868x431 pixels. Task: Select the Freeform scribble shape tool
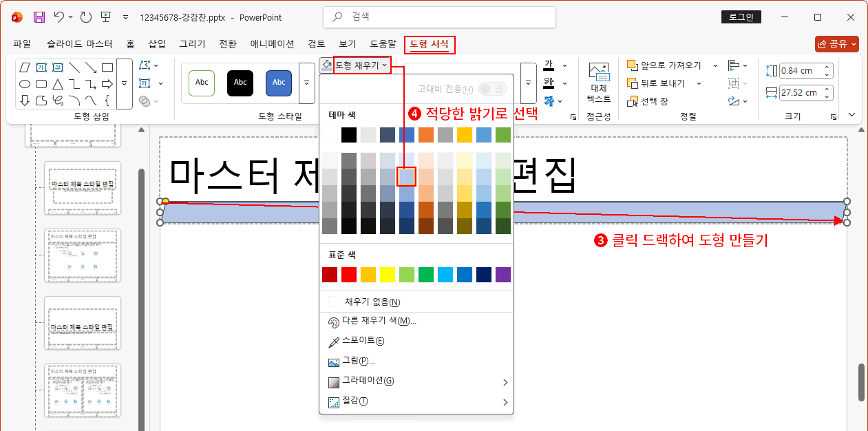coord(59,101)
